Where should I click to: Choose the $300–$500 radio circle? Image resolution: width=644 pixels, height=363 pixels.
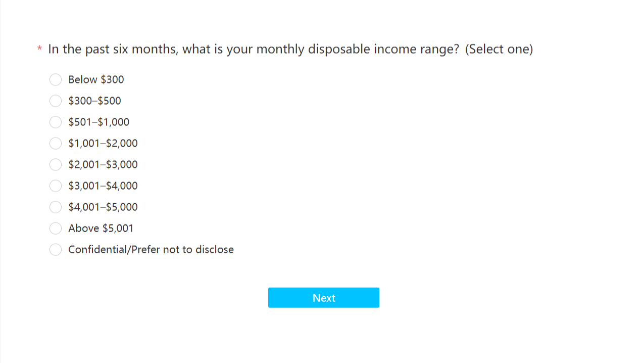[56, 101]
